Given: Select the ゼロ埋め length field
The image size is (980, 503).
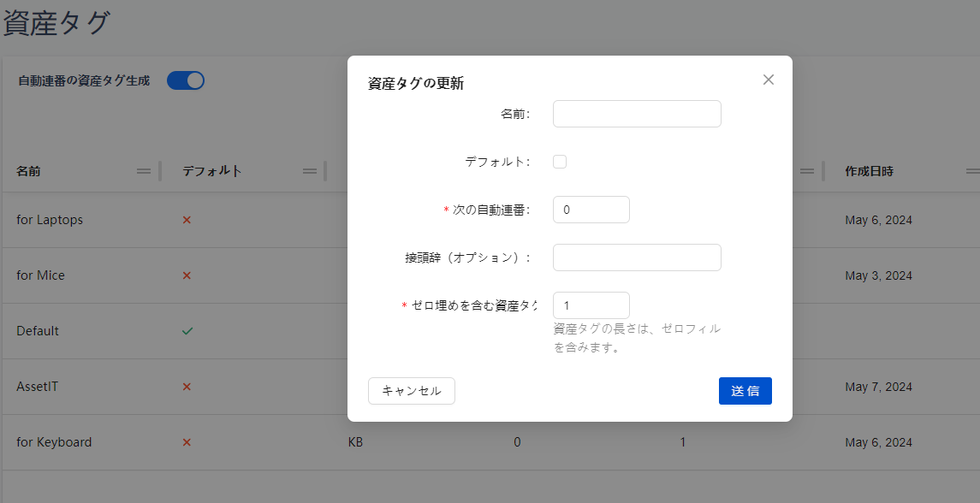Looking at the screenshot, I should point(591,305).
